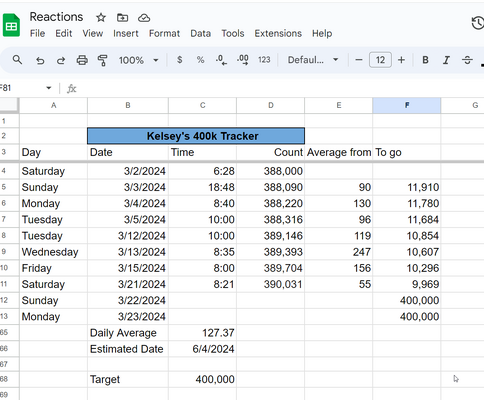Increase font size with plus button

tap(401, 60)
